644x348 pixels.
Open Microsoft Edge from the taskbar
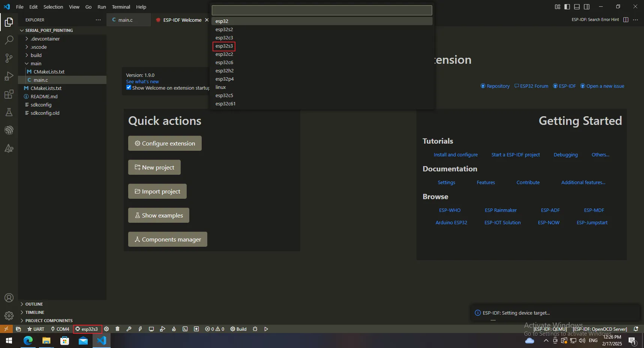pyautogui.click(x=28, y=340)
